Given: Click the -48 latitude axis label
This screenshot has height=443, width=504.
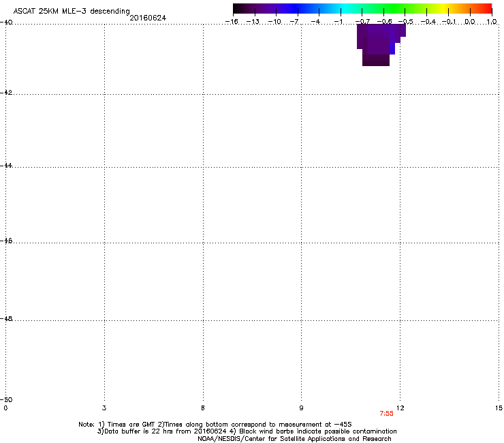Looking at the screenshot, I should click(x=6, y=318).
